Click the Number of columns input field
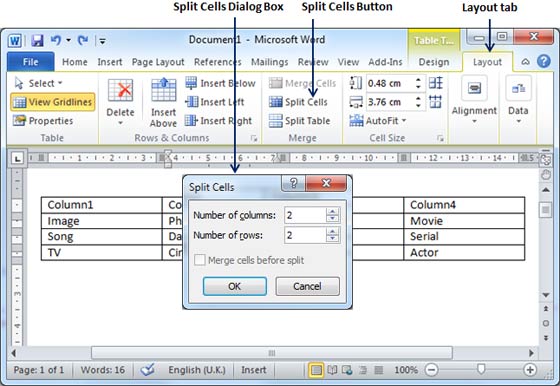This screenshot has height=386, width=560. pyautogui.click(x=306, y=215)
